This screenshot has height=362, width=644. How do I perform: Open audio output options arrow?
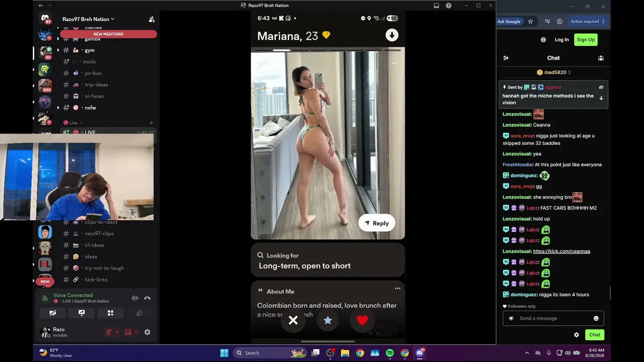click(x=136, y=332)
